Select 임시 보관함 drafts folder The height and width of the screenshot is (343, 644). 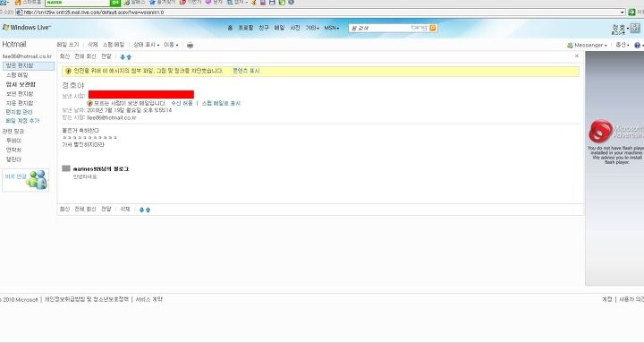point(21,84)
